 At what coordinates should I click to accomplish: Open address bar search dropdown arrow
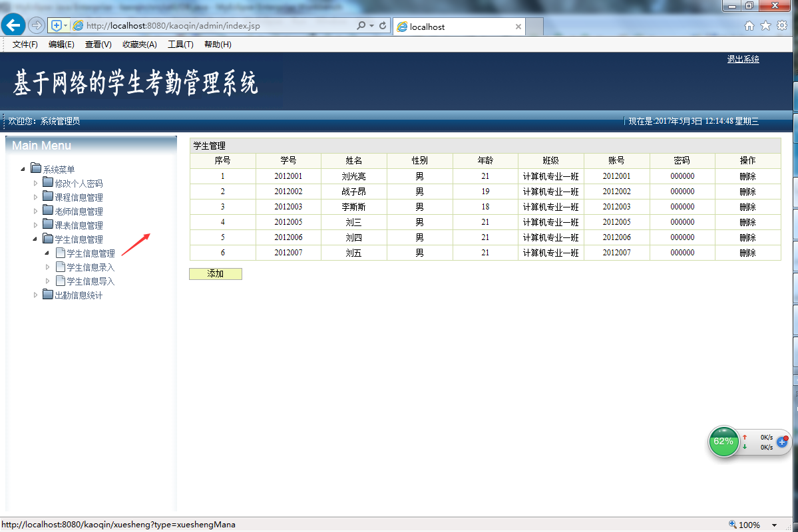click(x=371, y=25)
